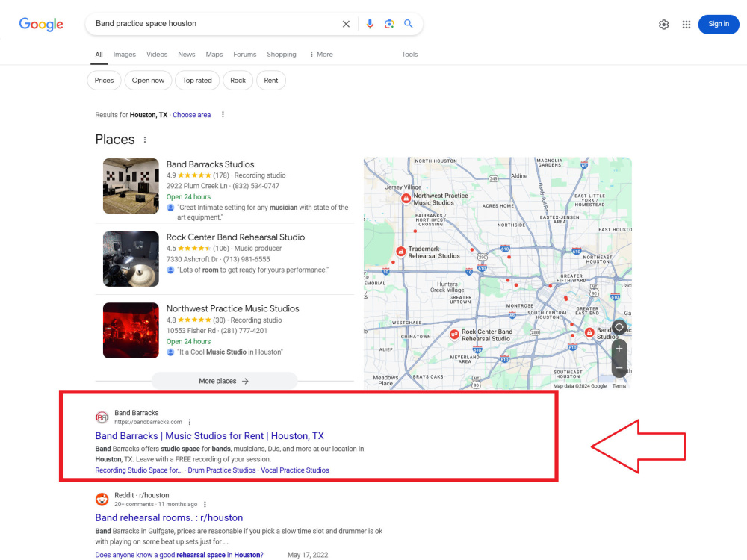Click the Sign in button

(719, 25)
